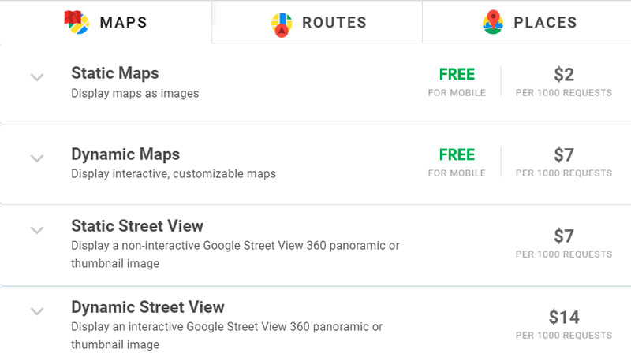The width and height of the screenshot is (631, 364).
Task: Click the Static Street View heading
Action: coord(137,226)
